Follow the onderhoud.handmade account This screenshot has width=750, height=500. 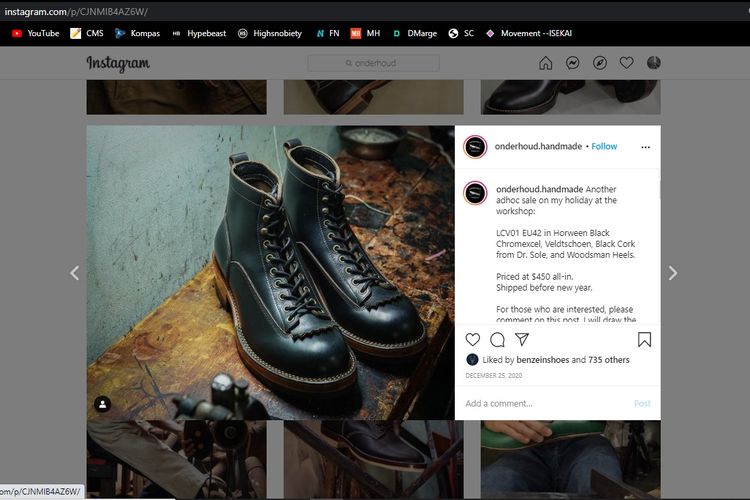[604, 147]
